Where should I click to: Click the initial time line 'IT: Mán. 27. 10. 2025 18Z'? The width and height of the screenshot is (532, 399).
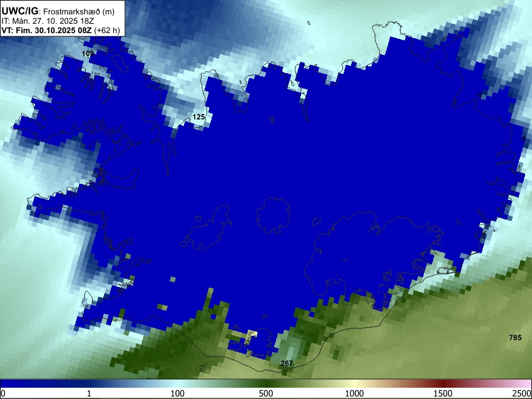[x=48, y=21]
